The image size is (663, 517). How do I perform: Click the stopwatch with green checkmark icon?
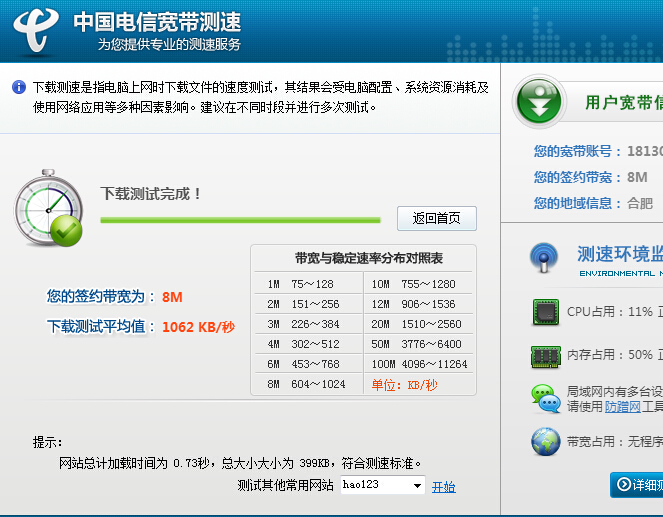[x=48, y=208]
